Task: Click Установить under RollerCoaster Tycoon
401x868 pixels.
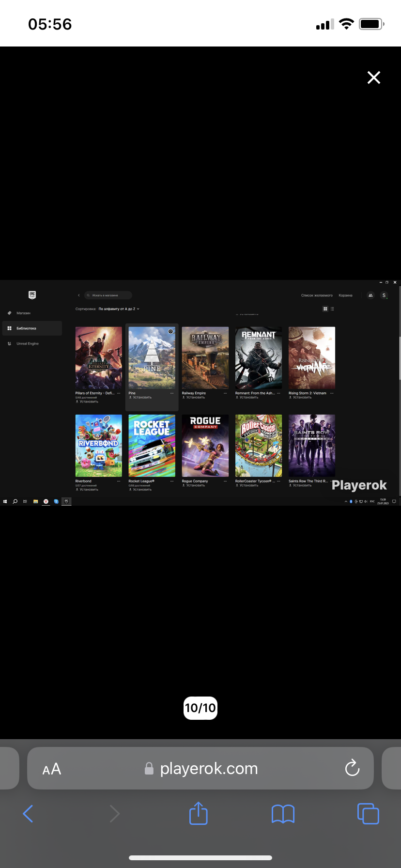Action: tap(247, 485)
